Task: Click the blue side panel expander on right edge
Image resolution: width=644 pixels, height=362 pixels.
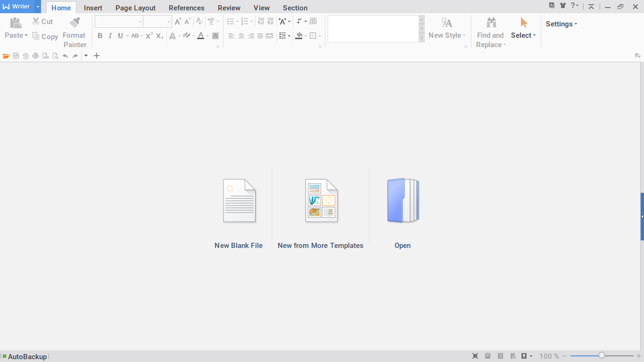Action: point(642,216)
